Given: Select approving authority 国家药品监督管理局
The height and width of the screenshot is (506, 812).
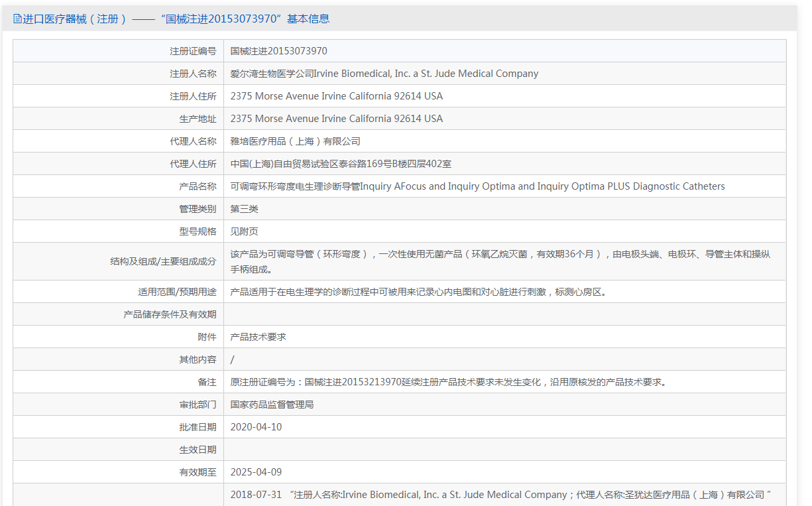Looking at the screenshot, I should pyautogui.click(x=272, y=405).
